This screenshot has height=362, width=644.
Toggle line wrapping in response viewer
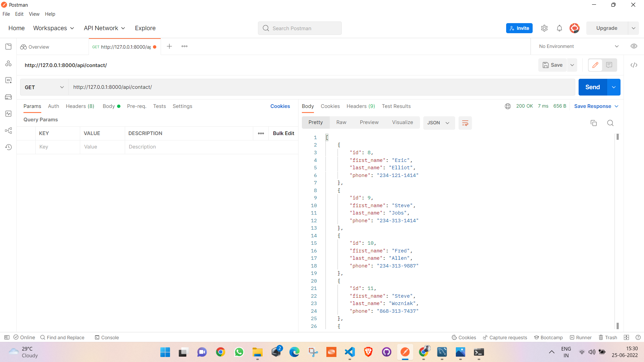465,123
